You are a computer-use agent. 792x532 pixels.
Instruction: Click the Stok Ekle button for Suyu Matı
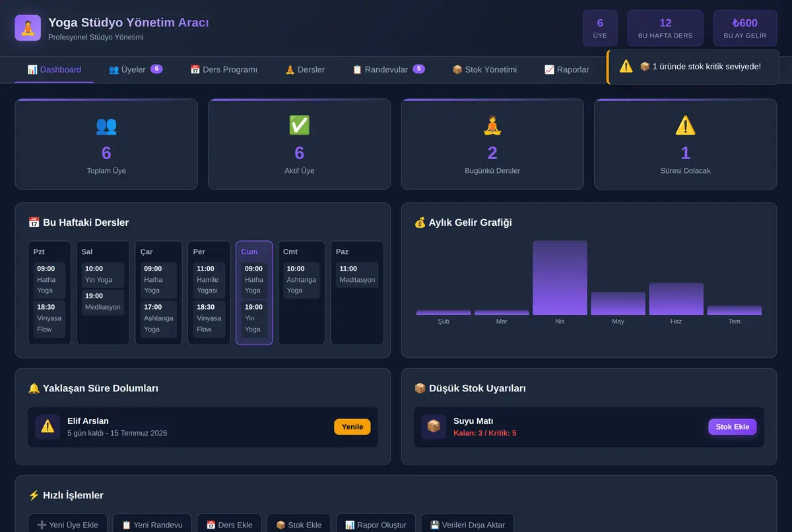733,427
